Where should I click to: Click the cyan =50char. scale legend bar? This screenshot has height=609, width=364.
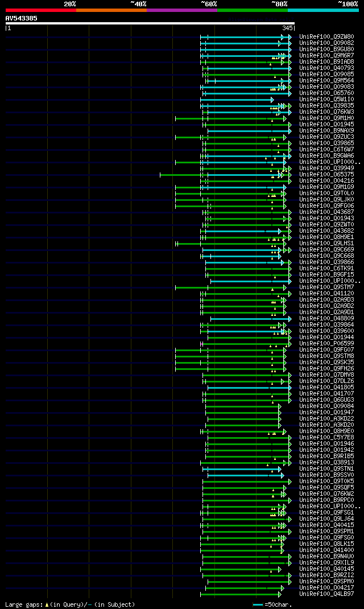pyautogui.click(x=258, y=604)
